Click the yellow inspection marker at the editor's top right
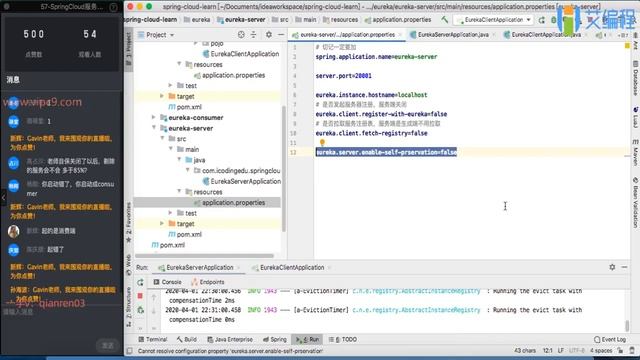This screenshot has width=640, height=360. [x=627, y=46]
